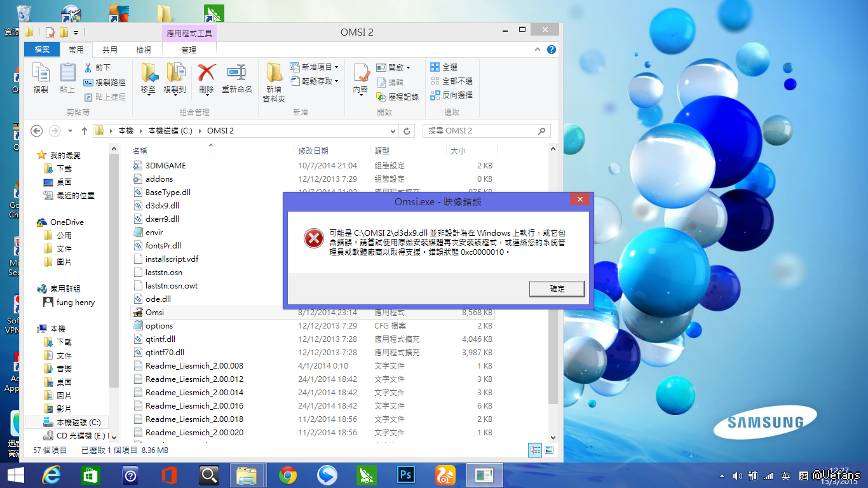Create a folder with 新增資料夾 icon
868x488 pixels.
point(275,83)
